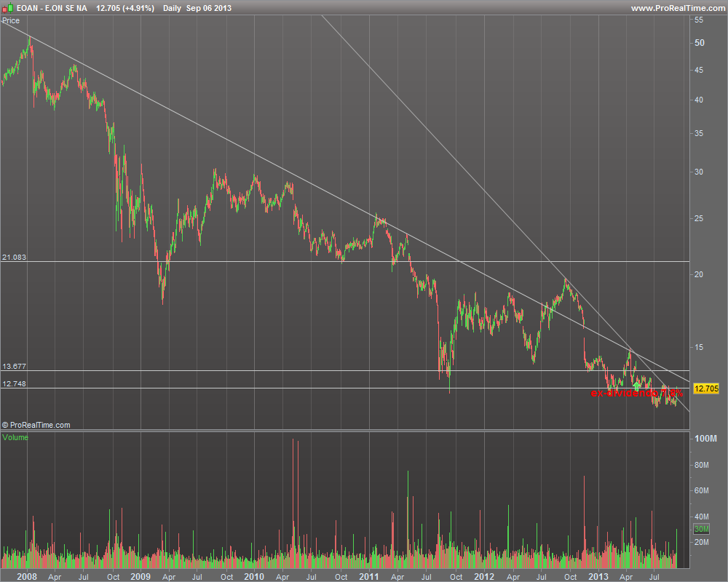
Task: Click the 2013 label on time axis
Action: (598, 576)
